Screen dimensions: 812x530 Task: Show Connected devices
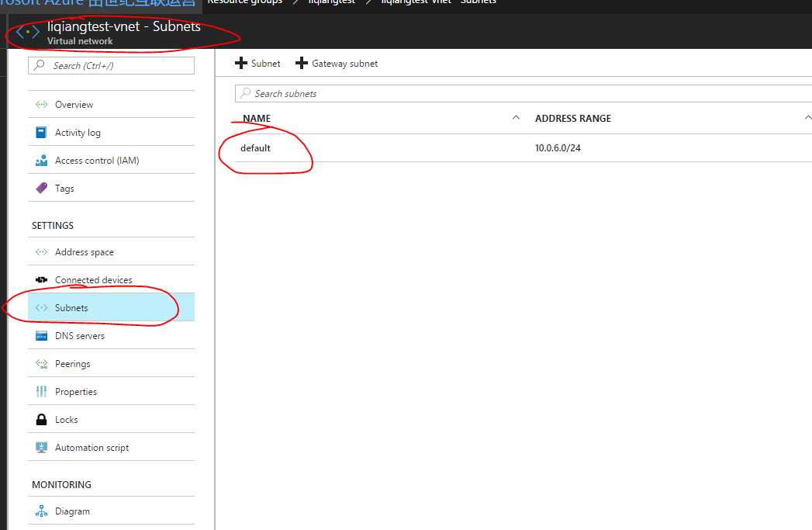click(x=112, y=280)
